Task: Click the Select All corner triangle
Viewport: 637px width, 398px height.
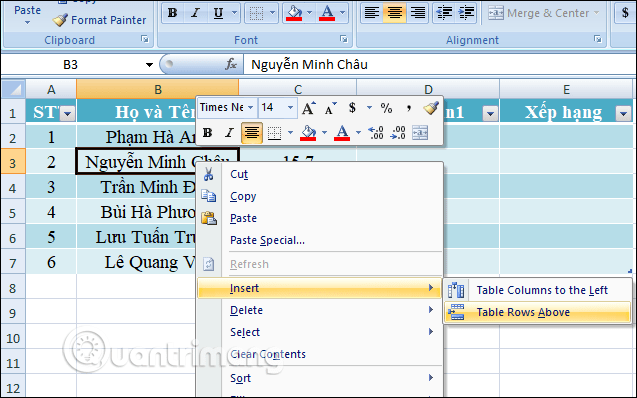Action: tap(14, 89)
